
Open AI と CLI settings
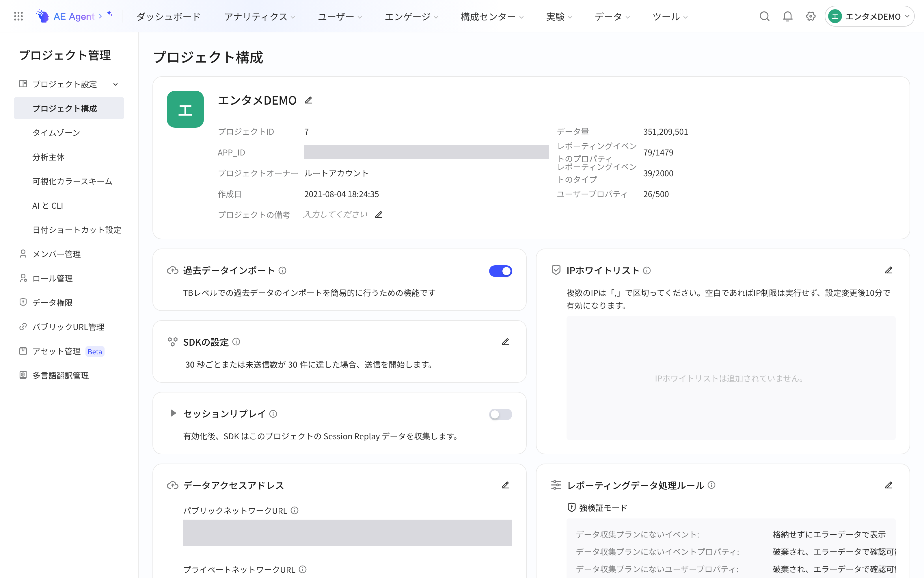pos(69,206)
